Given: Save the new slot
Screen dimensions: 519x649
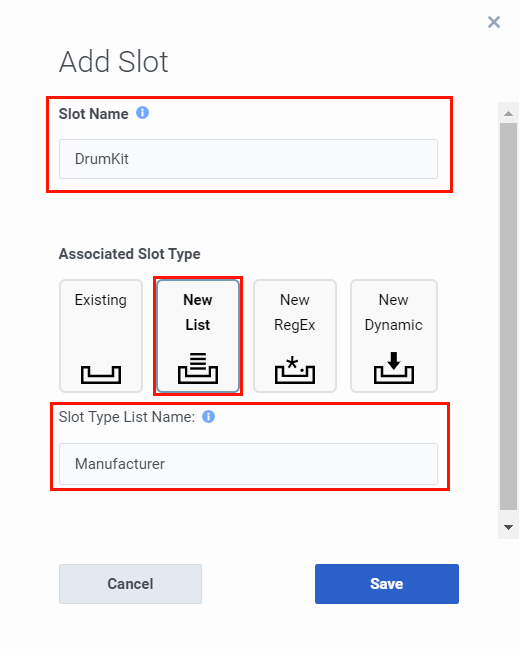Looking at the screenshot, I should pyautogui.click(x=387, y=584).
